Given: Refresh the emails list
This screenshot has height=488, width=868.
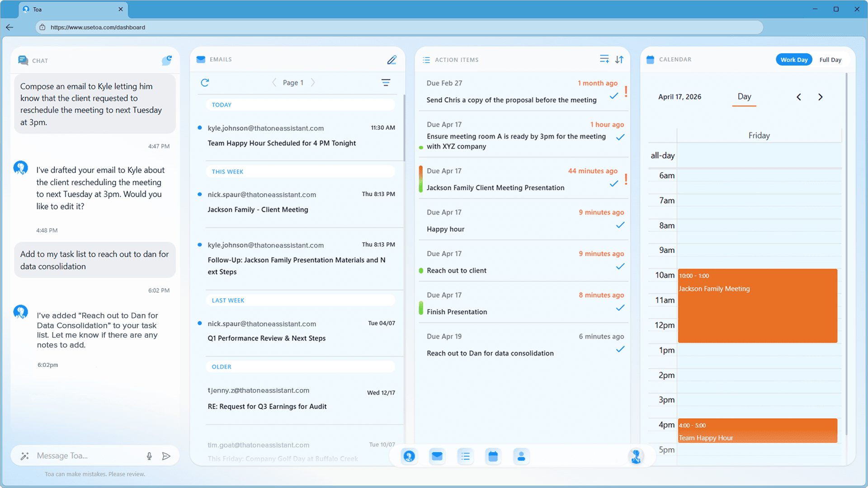Looking at the screenshot, I should [x=205, y=82].
